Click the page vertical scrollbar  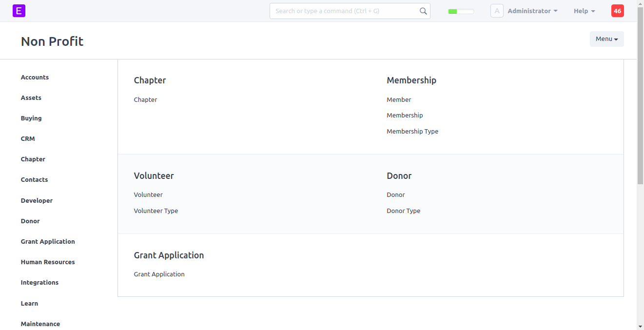pyautogui.click(x=640, y=97)
